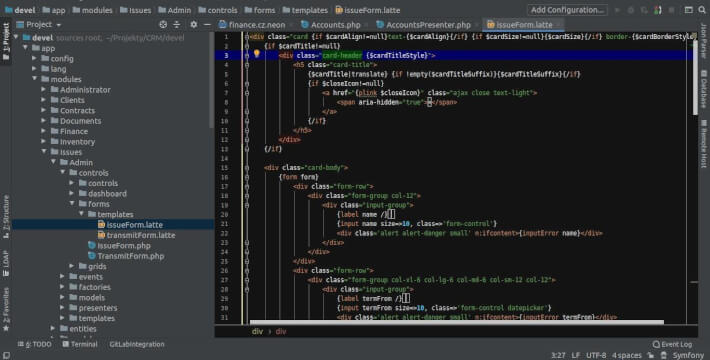The image size is (710, 360).
Task: Toggle code fold marker on line 26
Action: coord(247,270)
